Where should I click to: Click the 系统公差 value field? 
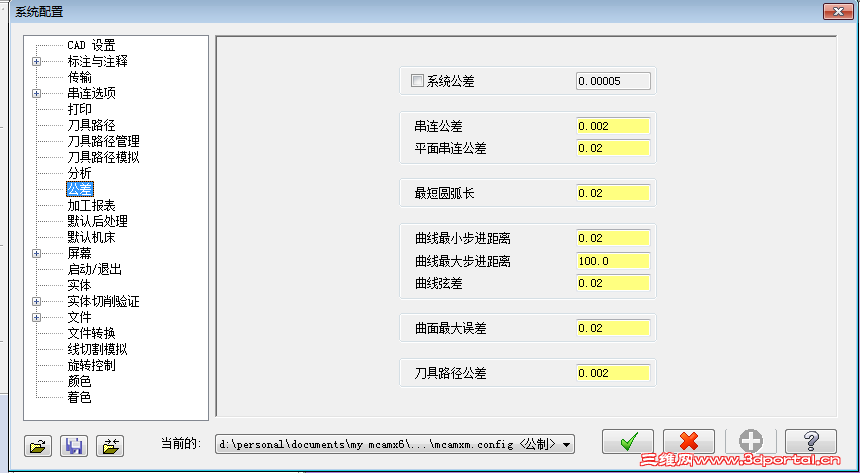click(613, 81)
